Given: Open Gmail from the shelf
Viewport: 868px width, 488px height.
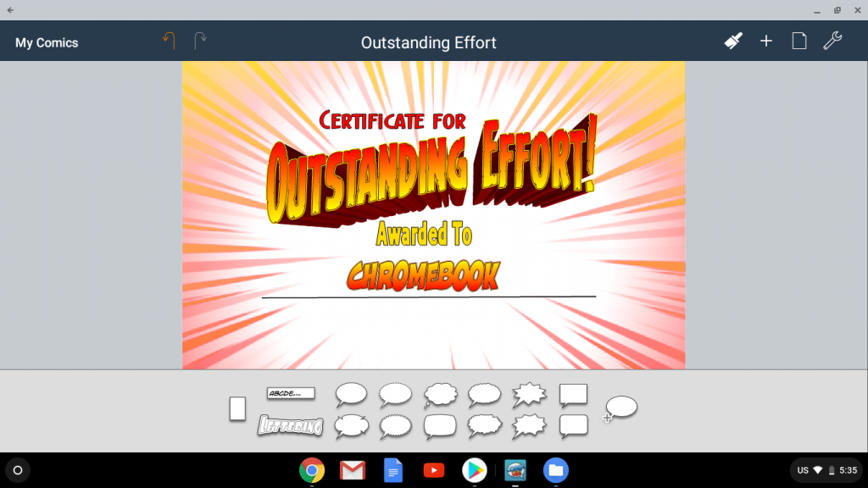Looking at the screenshot, I should 353,470.
